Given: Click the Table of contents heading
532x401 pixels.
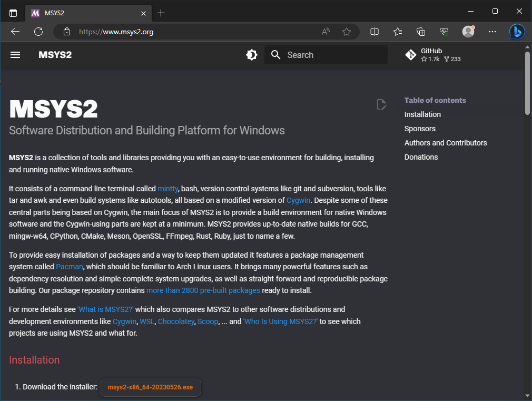Looking at the screenshot, I should click(435, 101).
